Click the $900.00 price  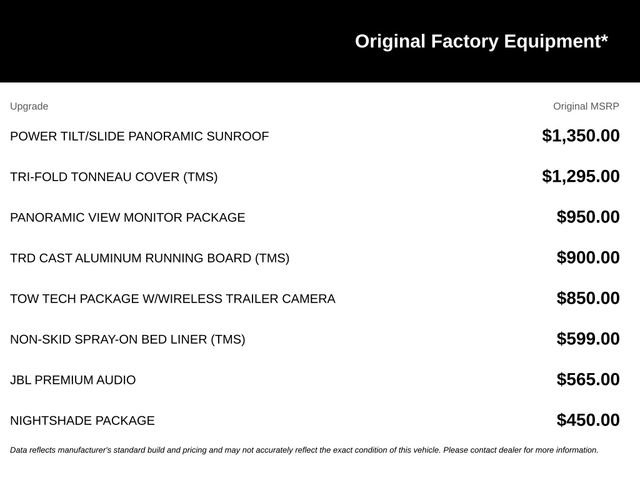point(588,257)
